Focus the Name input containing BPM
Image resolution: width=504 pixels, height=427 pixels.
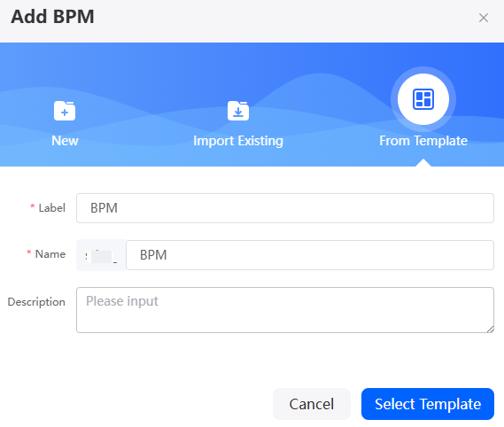[x=310, y=255]
